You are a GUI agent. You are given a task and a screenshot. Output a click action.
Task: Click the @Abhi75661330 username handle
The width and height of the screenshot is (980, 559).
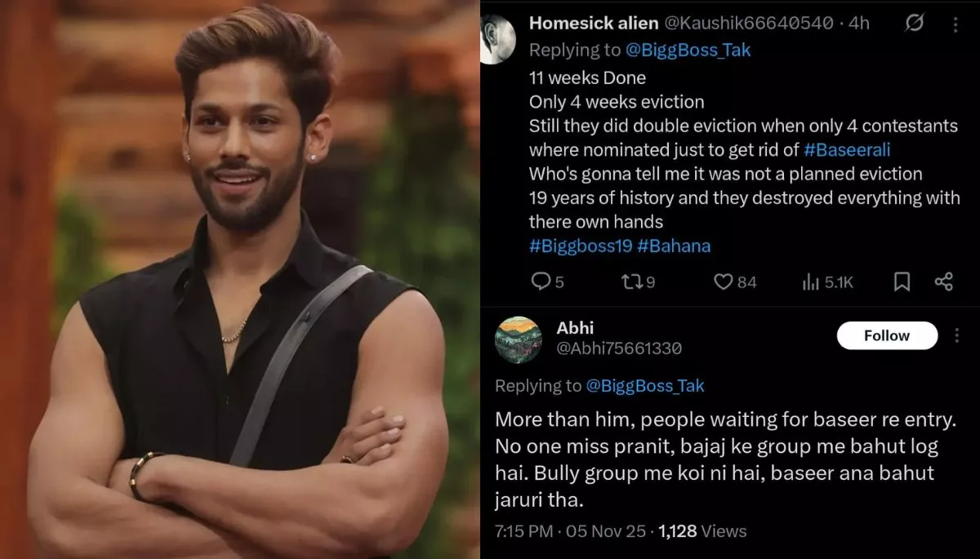[619, 349]
